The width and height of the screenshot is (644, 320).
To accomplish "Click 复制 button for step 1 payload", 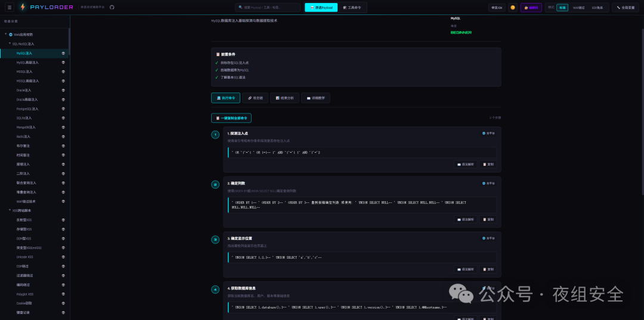I will tap(488, 164).
